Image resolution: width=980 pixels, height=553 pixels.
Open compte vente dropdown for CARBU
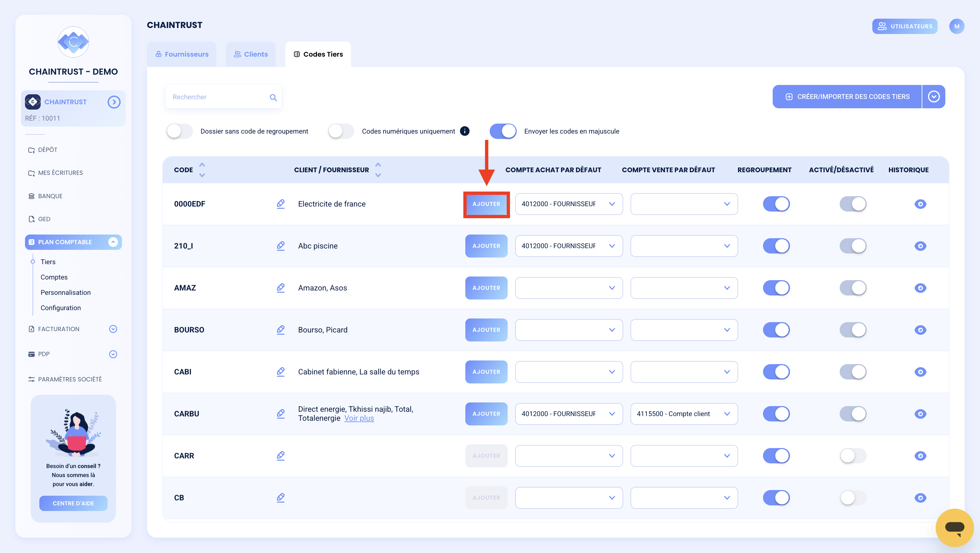[x=684, y=414]
